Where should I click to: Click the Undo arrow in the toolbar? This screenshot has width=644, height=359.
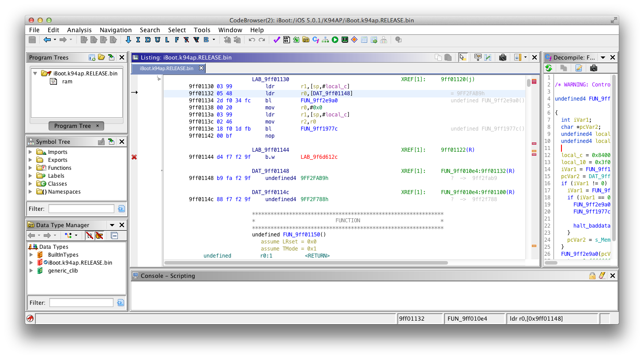point(252,40)
